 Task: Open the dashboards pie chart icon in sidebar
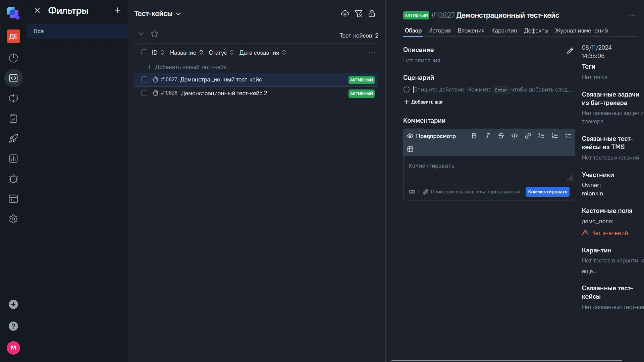click(13, 58)
